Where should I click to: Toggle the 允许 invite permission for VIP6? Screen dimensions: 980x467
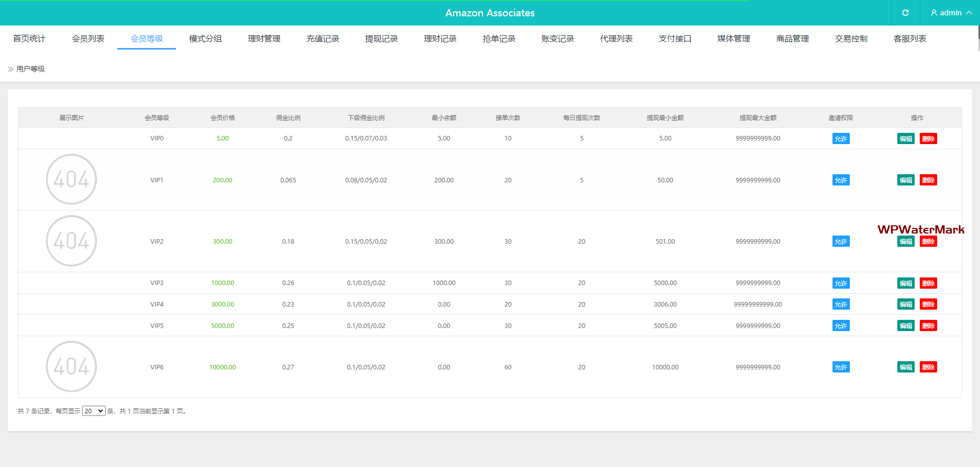tap(841, 367)
